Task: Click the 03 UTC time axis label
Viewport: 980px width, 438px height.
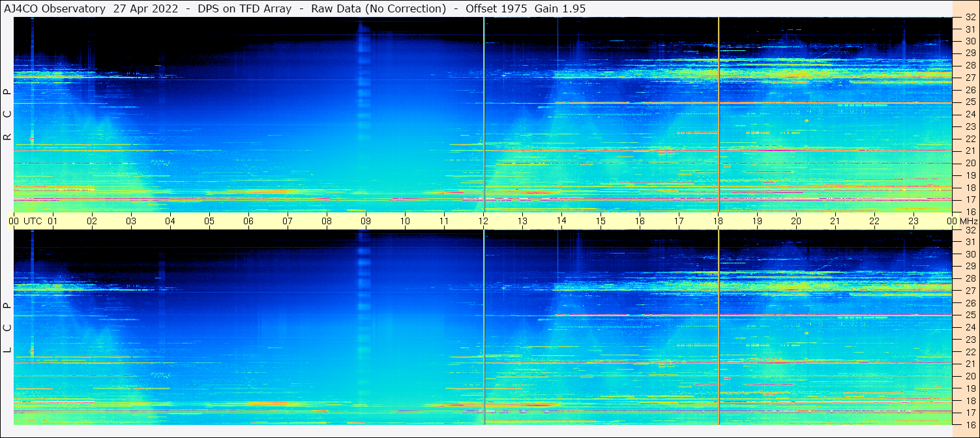Action: 131,221
